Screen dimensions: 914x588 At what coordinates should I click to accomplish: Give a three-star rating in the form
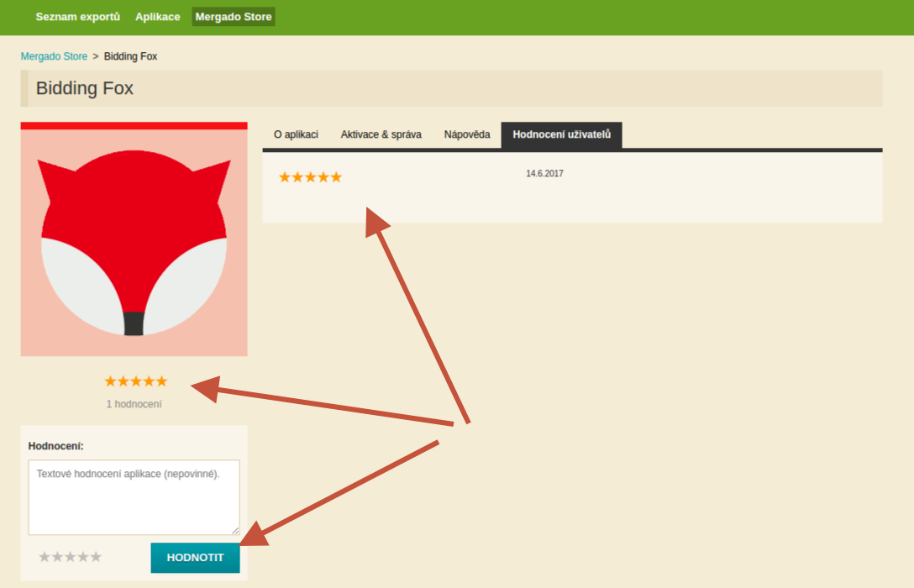(x=70, y=557)
